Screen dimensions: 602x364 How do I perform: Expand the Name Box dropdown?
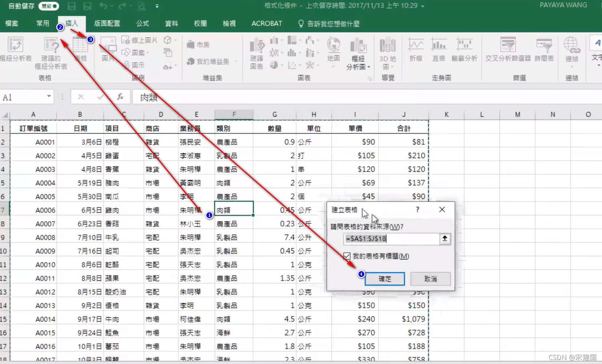(x=49, y=97)
